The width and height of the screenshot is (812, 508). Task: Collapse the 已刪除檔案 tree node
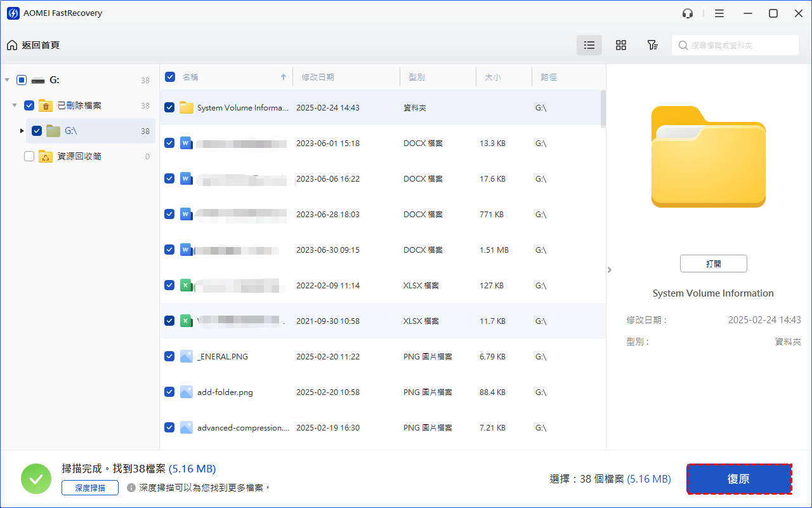pos(15,105)
